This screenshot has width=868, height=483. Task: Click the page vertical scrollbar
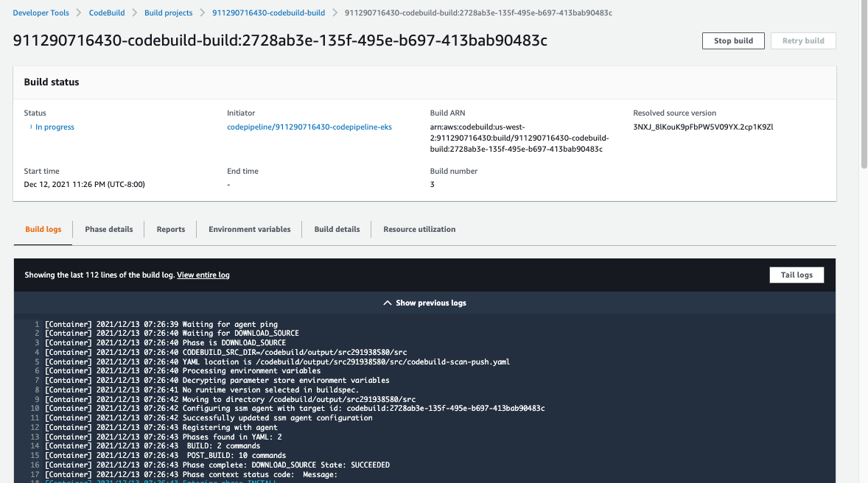[864, 83]
